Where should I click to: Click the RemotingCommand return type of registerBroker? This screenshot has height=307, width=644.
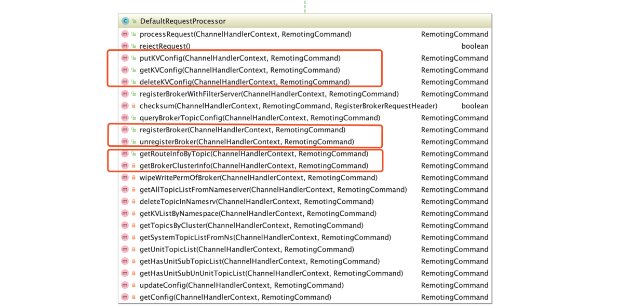pyautogui.click(x=455, y=130)
